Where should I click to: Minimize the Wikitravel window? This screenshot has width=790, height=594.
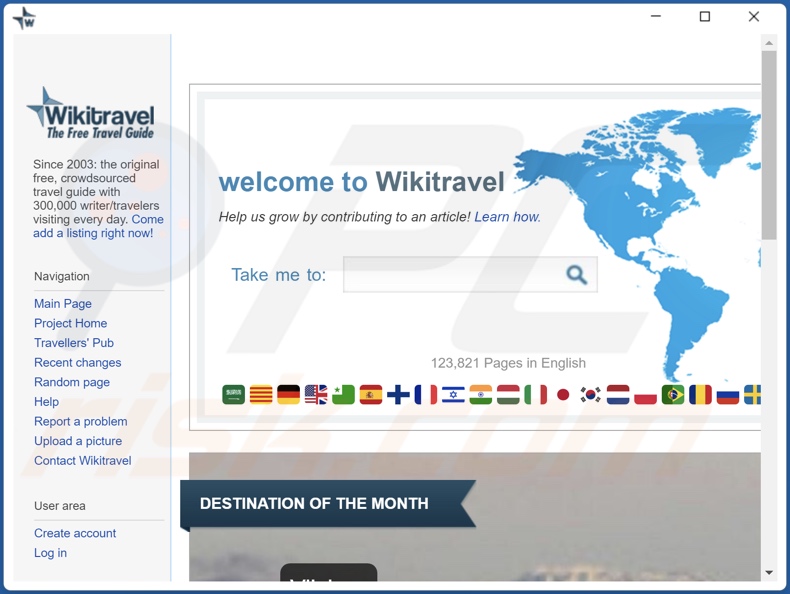click(656, 17)
